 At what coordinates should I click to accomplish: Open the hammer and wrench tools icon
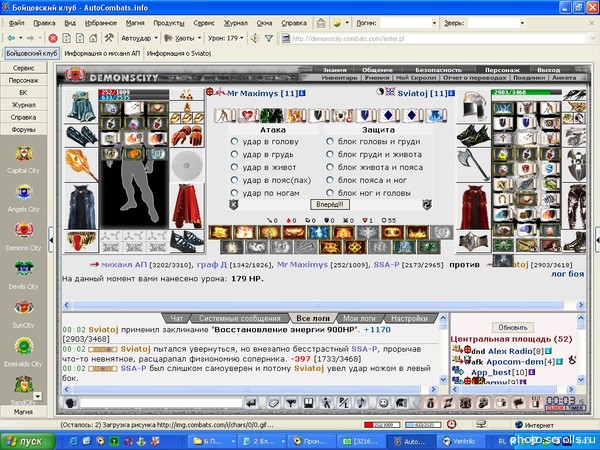[109, 38]
